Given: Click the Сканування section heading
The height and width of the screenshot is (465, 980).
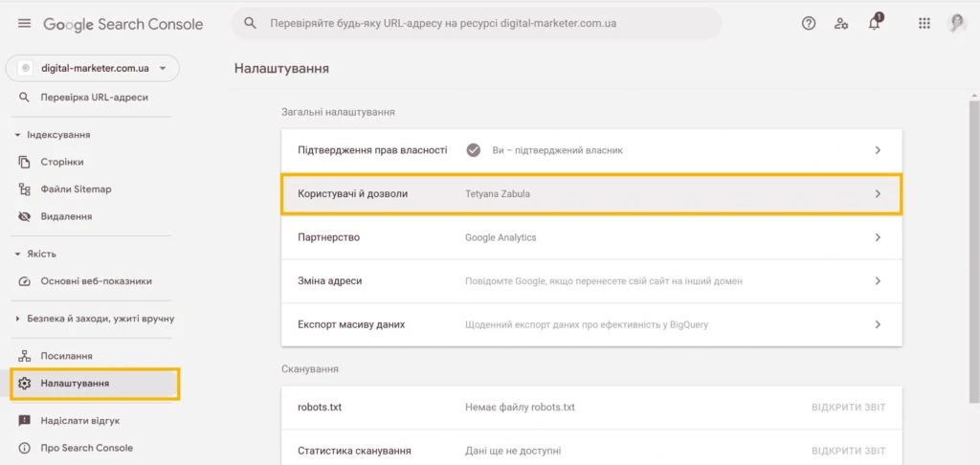Looking at the screenshot, I should click(310, 369).
